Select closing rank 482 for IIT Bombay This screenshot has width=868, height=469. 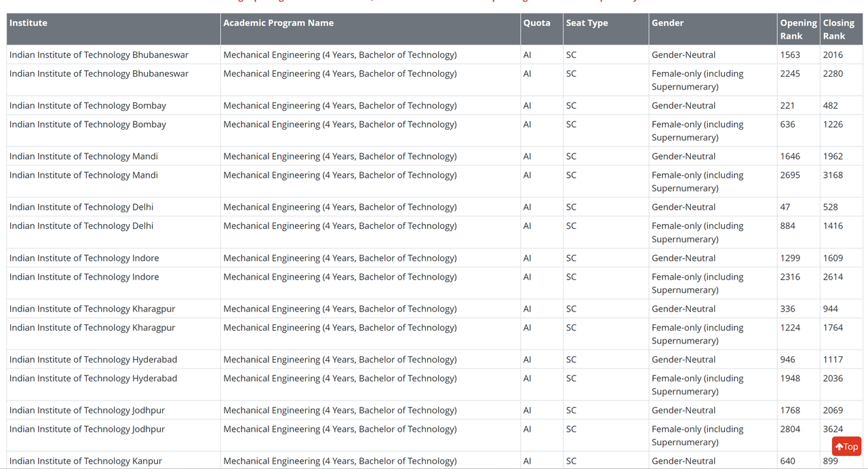click(830, 106)
